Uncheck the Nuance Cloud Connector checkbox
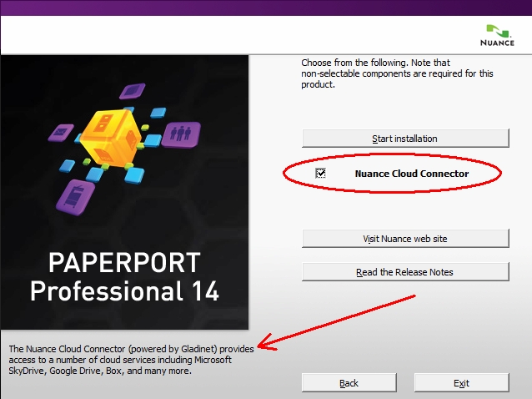The image size is (532, 399). click(x=320, y=173)
